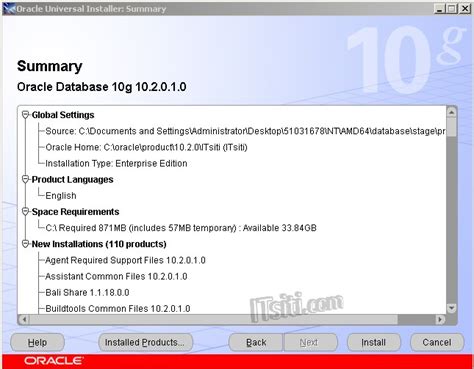The image size is (474, 369).
Task: Minimize the Oracle Universal Installer window
Action: click(x=440, y=9)
